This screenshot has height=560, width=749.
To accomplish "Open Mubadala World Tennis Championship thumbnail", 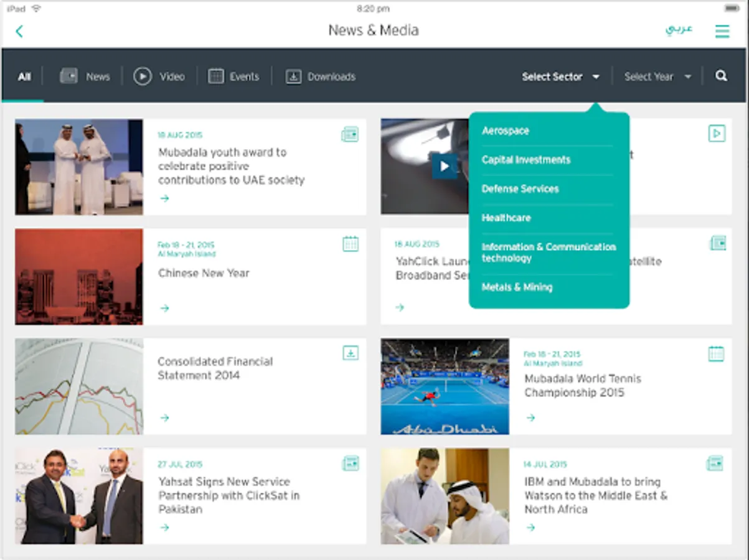I will 445,386.
